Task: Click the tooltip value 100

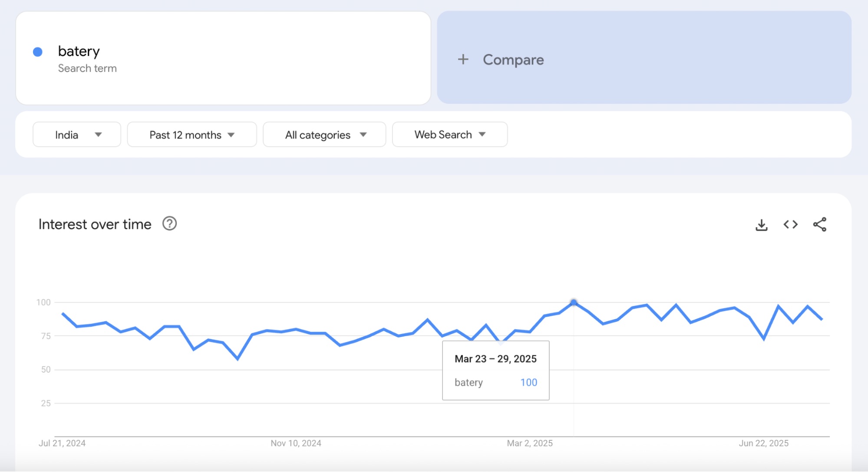Action: 528,383
